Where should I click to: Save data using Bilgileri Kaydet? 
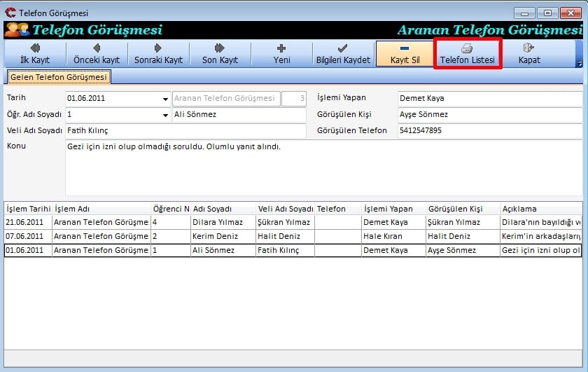pos(343,53)
